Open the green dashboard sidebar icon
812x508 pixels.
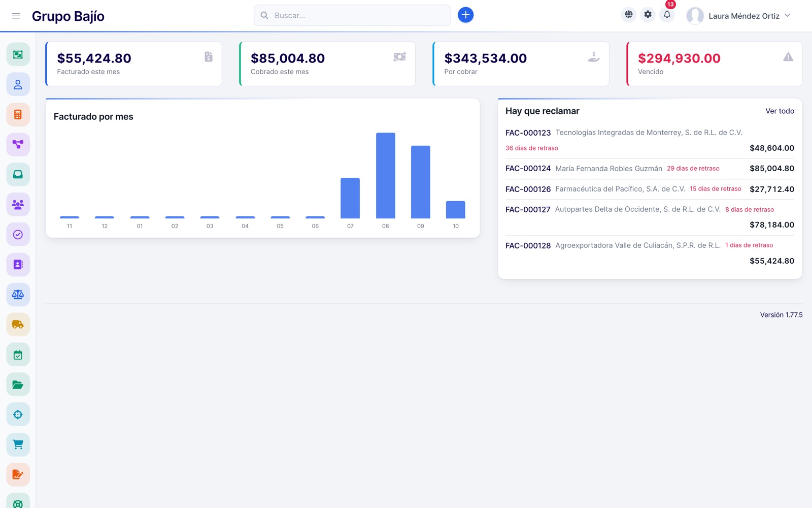tap(18, 54)
